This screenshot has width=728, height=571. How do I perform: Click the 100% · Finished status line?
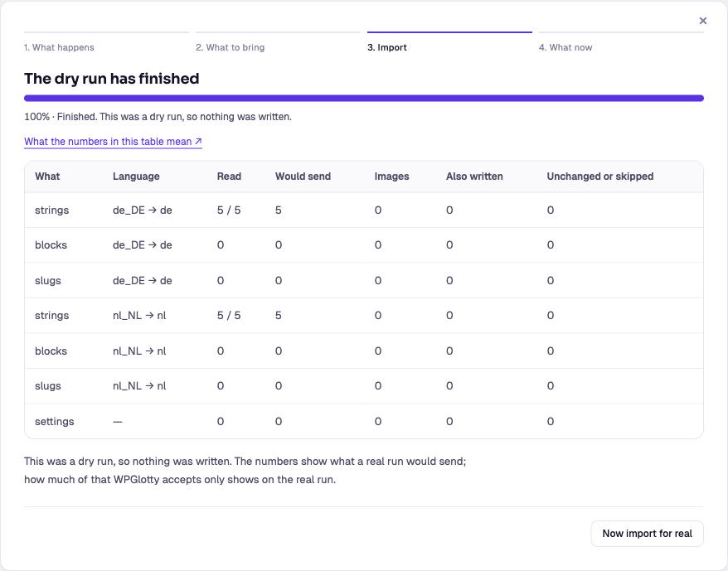point(158,117)
